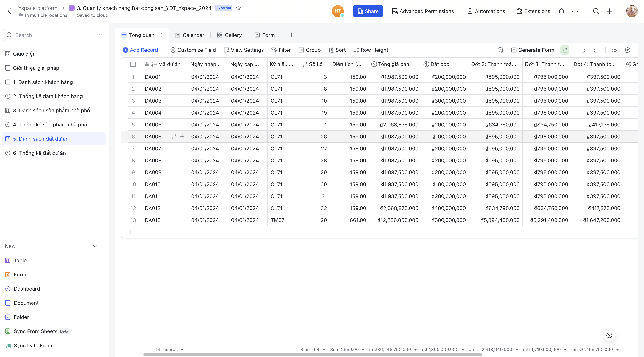Switch to the Gallery view tab

click(229, 35)
